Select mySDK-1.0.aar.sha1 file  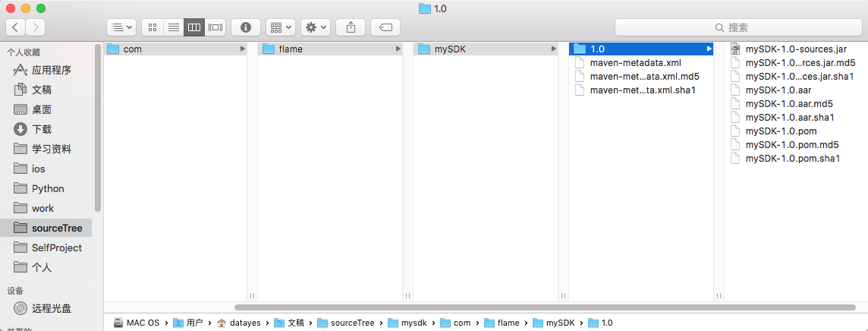(796, 118)
